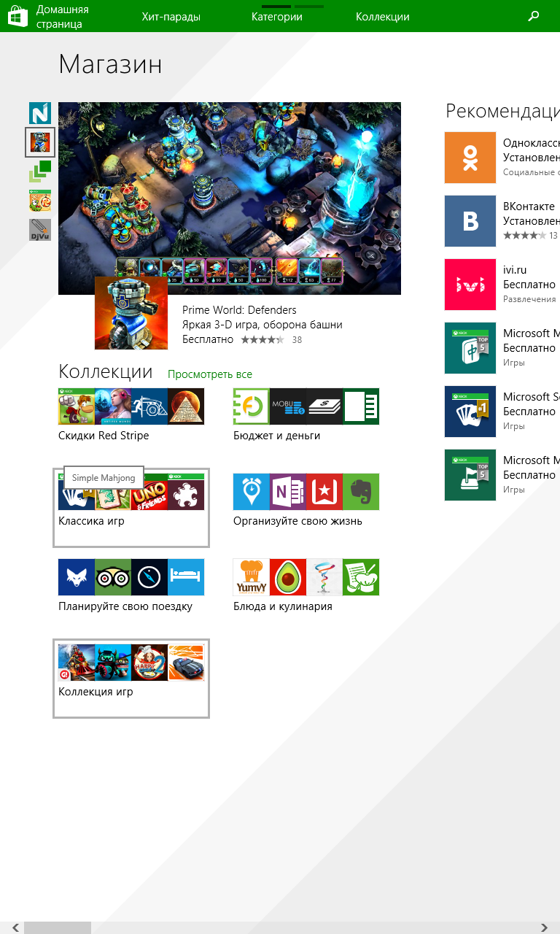The height and width of the screenshot is (934, 560).
Task: Click the horizontal scrollbar thumb
Action: 58,927
